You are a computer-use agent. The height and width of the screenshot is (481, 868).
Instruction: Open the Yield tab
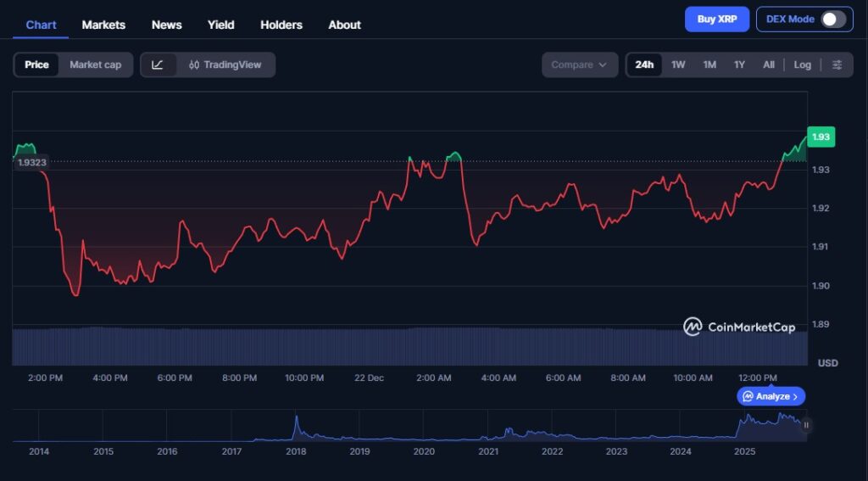point(221,25)
